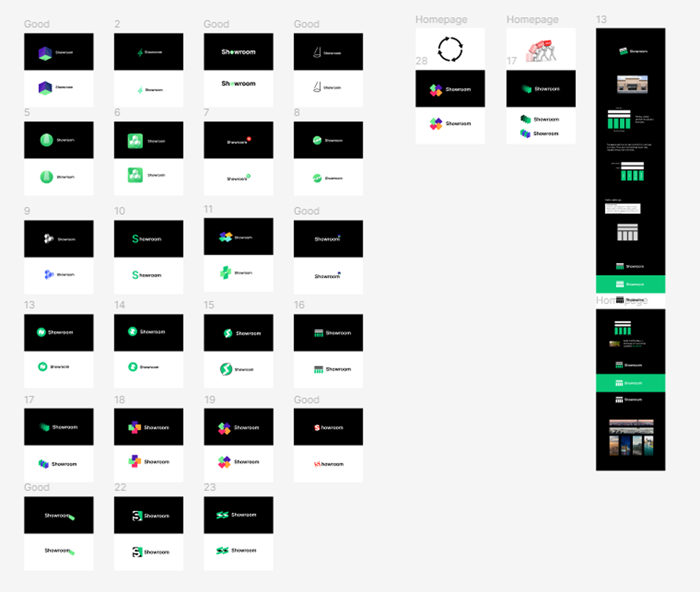Click frame label "19"
This screenshot has height=592, width=700.
(x=210, y=399)
